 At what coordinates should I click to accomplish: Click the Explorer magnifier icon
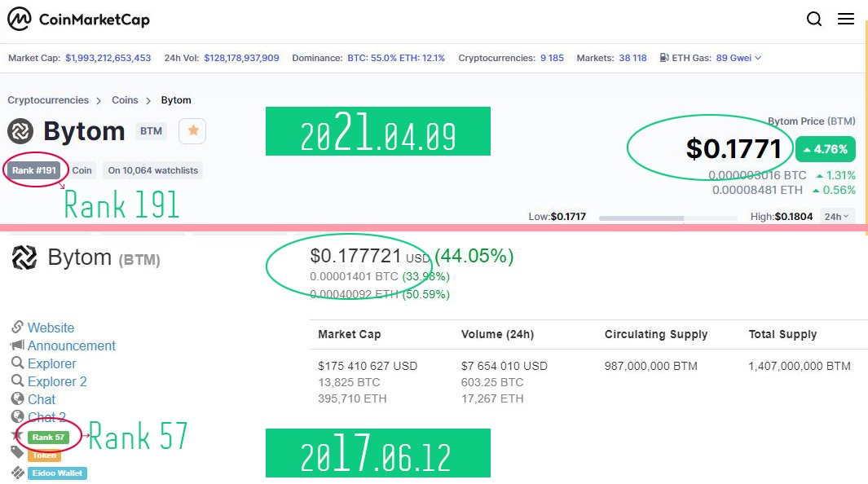17,363
